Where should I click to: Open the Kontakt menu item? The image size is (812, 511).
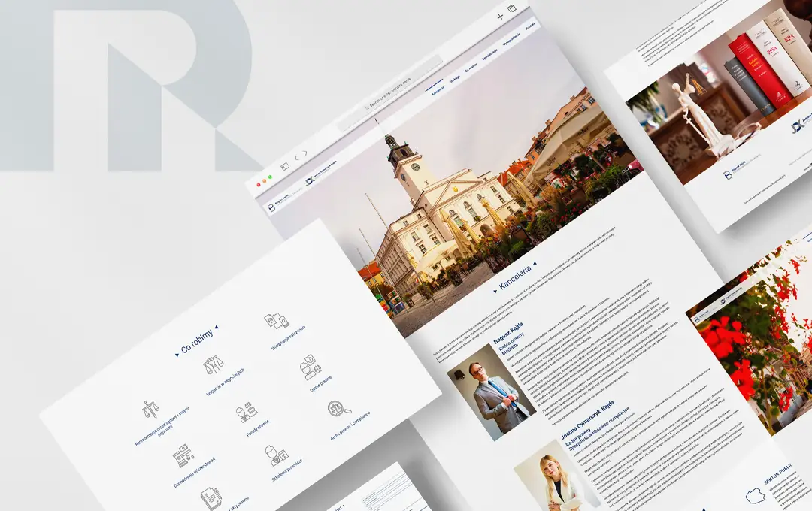coord(530,26)
